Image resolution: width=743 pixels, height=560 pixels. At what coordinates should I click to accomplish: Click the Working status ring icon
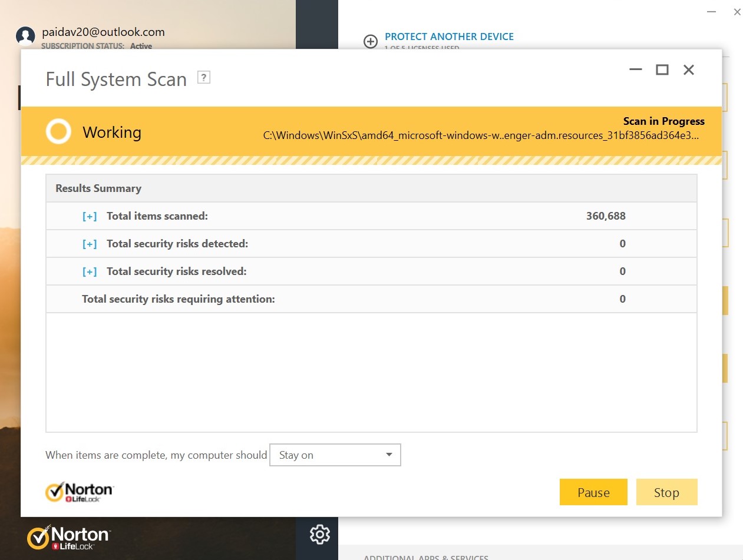tap(58, 132)
